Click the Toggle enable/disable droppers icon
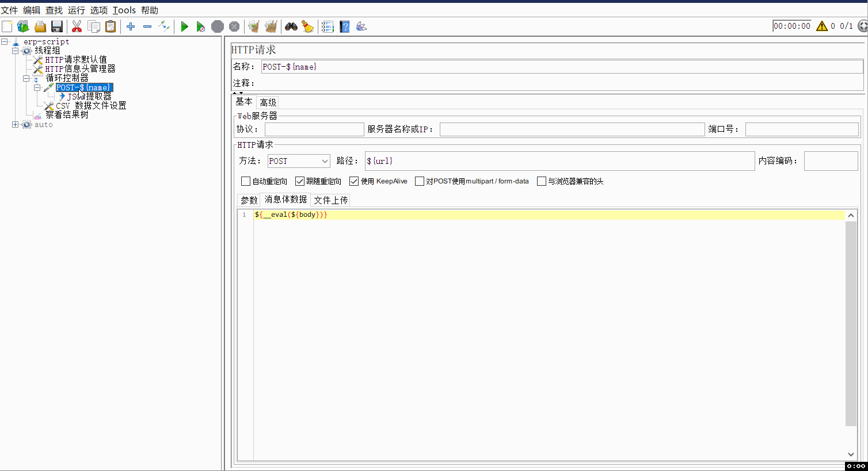868x471 pixels. 164,26
